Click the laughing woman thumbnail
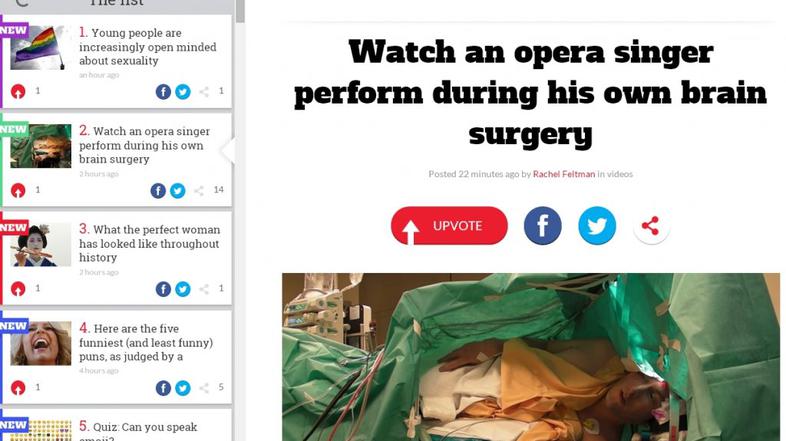This screenshot has height=441, width=786. click(x=41, y=343)
